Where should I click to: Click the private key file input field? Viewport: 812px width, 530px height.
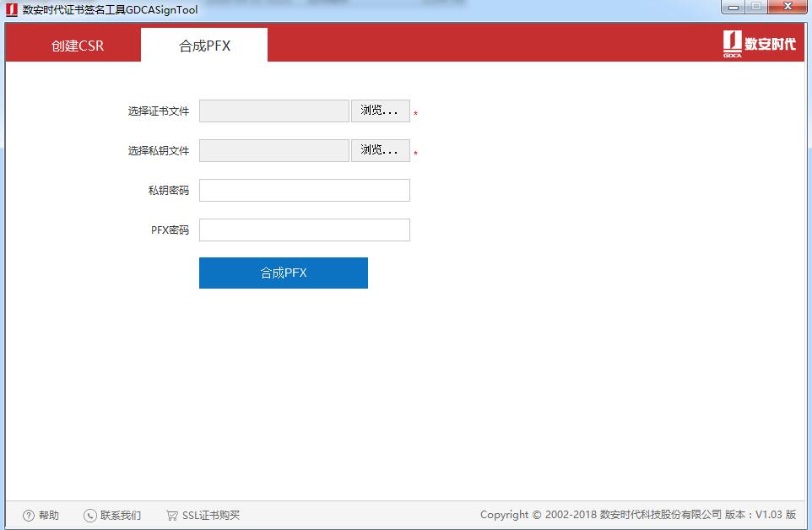tap(273, 150)
